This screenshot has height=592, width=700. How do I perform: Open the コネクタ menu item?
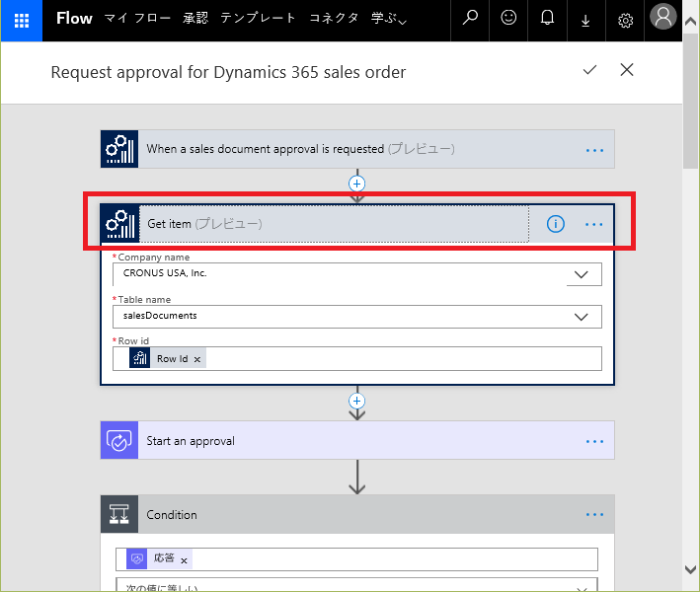[x=334, y=19]
